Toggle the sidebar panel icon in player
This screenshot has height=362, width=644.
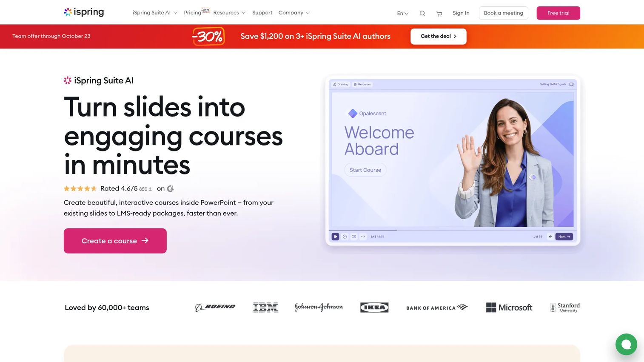tap(571, 84)
